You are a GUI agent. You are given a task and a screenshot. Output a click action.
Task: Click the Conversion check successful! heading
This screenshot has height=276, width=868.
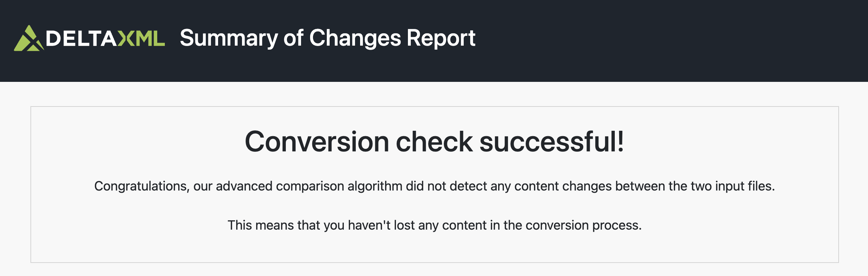(x=434, y=142)
